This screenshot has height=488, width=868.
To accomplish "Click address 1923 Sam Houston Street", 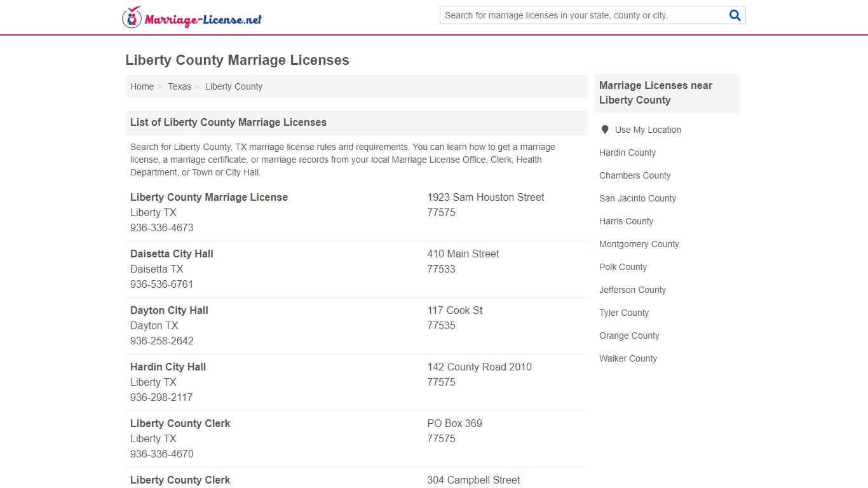I will point(485,197).
